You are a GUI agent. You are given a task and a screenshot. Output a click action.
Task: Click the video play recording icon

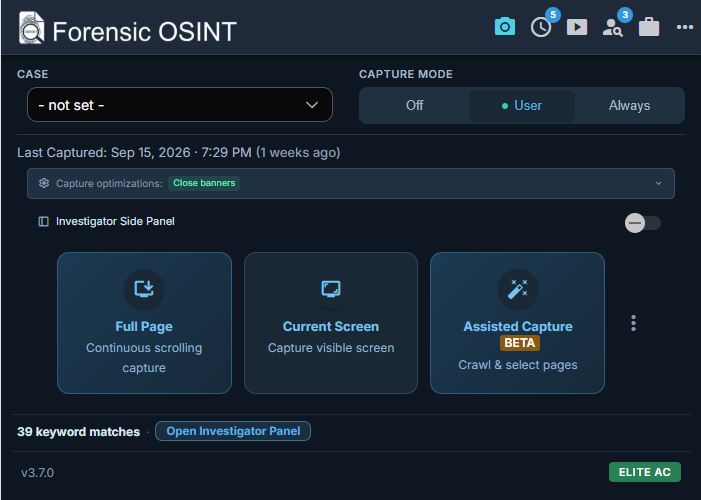577,27
